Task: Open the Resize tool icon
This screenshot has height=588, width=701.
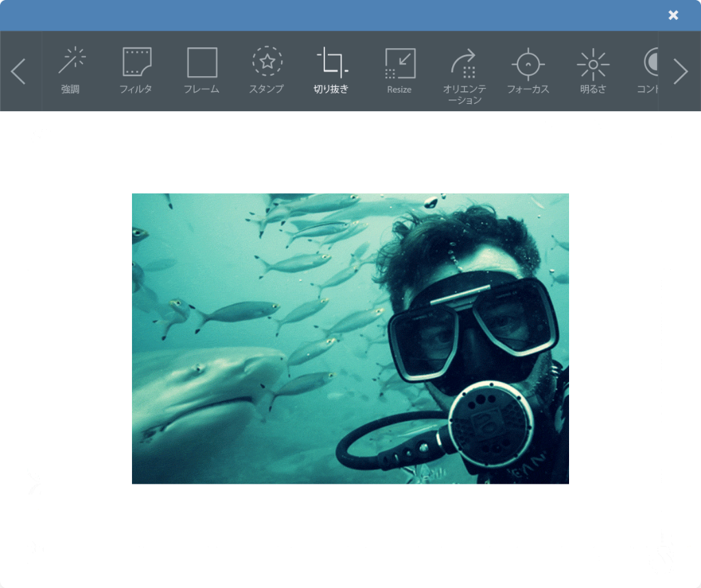Action: click(399, 63)
